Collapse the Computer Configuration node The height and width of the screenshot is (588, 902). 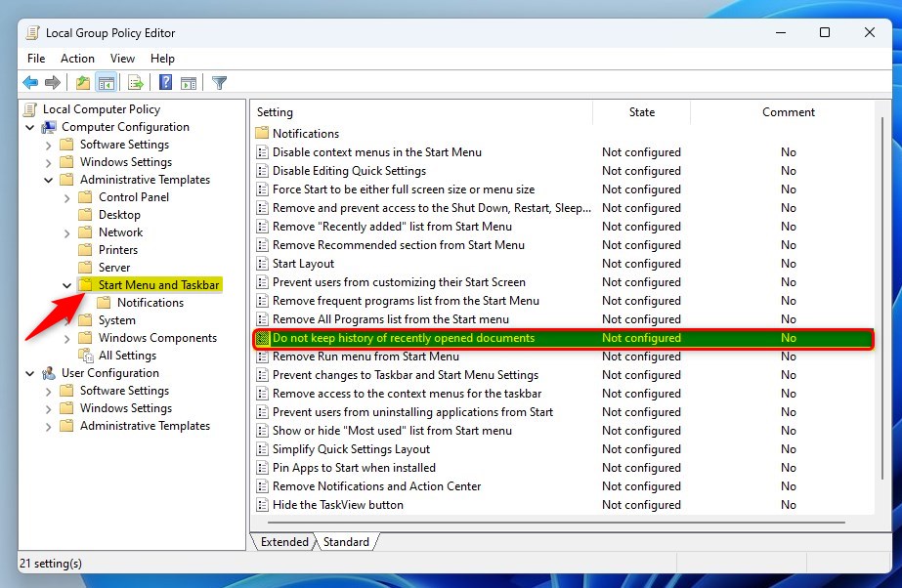30,128
